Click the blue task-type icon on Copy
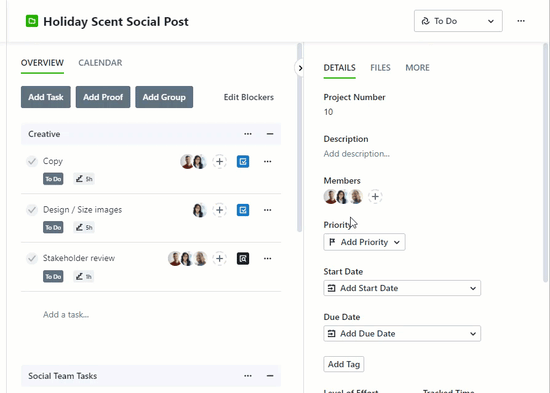550x393 pixels. pyautogui.click(x=243, y=161)
